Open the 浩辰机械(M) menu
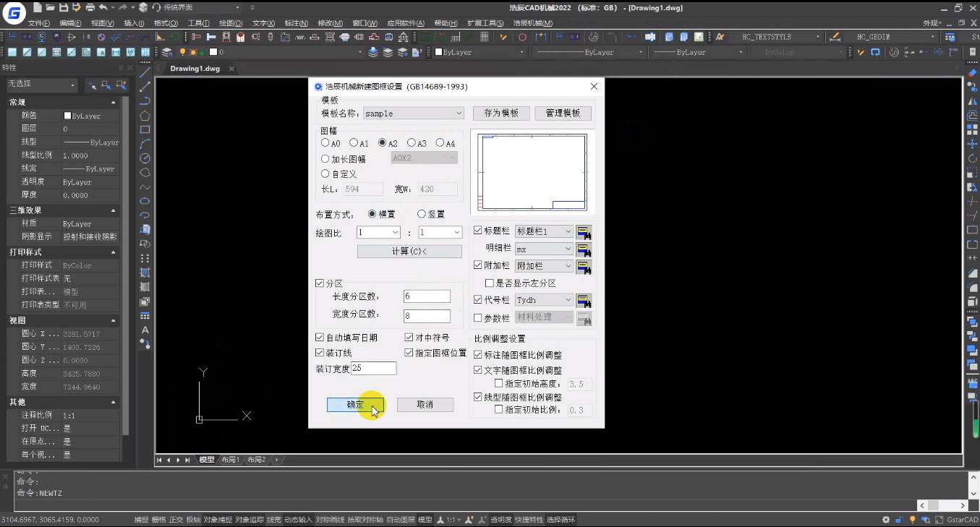 coord(533,23)
